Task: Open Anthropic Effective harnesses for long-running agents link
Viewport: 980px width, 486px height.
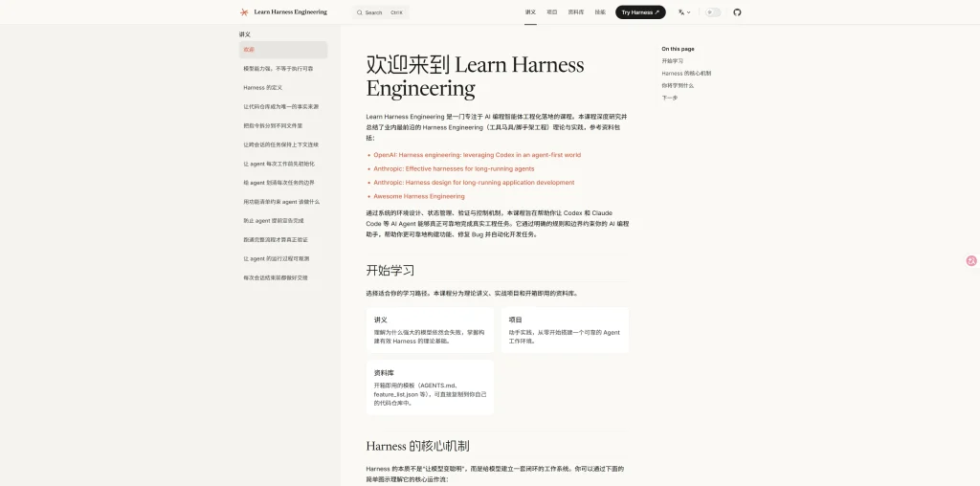Action: (x=454, y=168)
